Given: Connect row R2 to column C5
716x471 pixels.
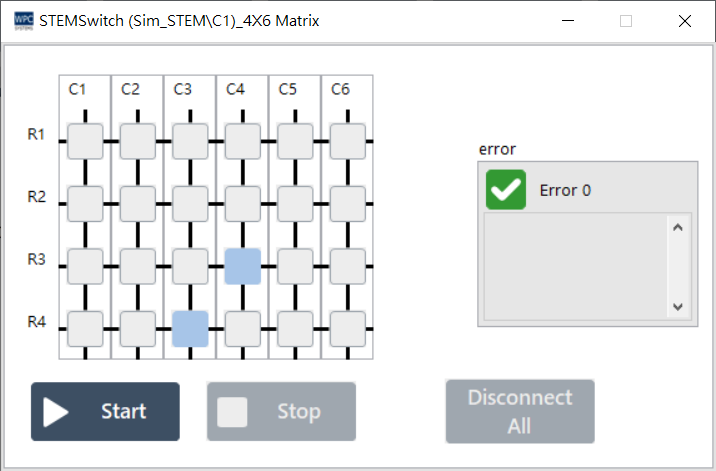Looking at the screenshot, I should tap(295, 204).
